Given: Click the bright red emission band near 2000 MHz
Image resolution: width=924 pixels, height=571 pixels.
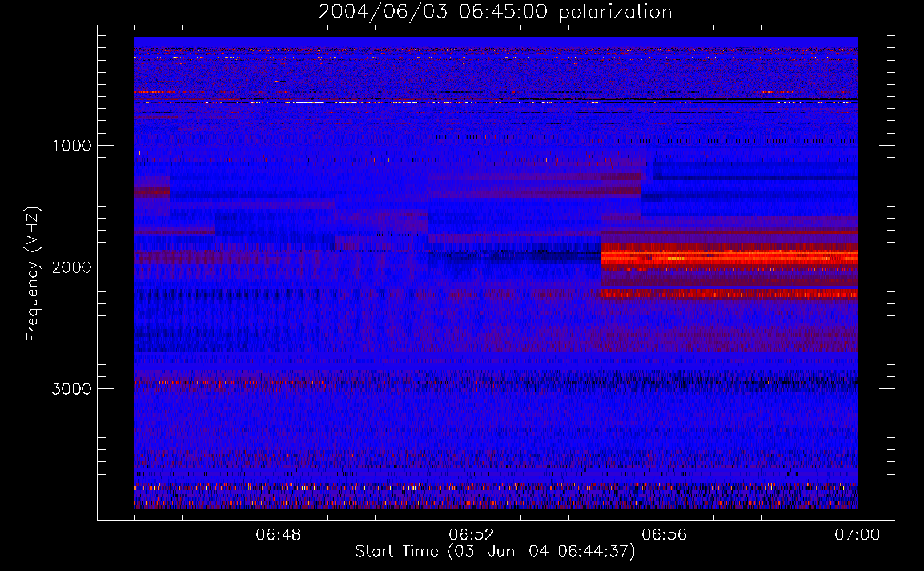Looking at the screenshot, I should point(729,257).
